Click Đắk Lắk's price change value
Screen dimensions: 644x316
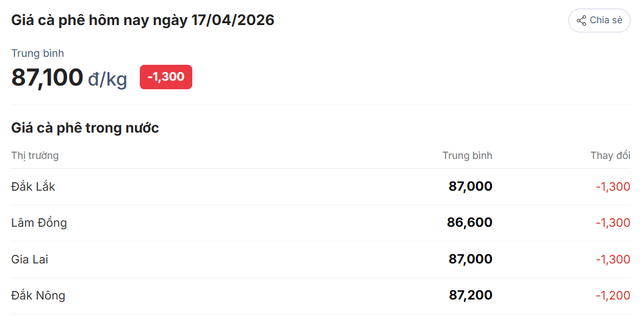pos(613,186)
